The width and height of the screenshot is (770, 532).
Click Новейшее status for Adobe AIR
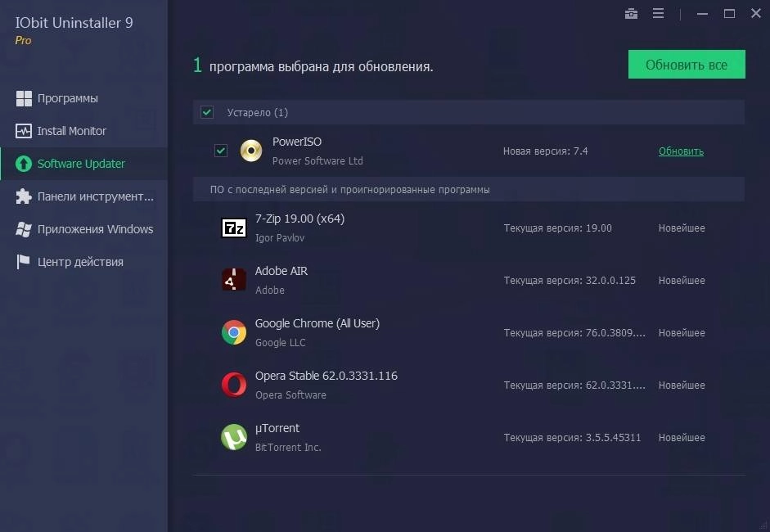(682, 281)
